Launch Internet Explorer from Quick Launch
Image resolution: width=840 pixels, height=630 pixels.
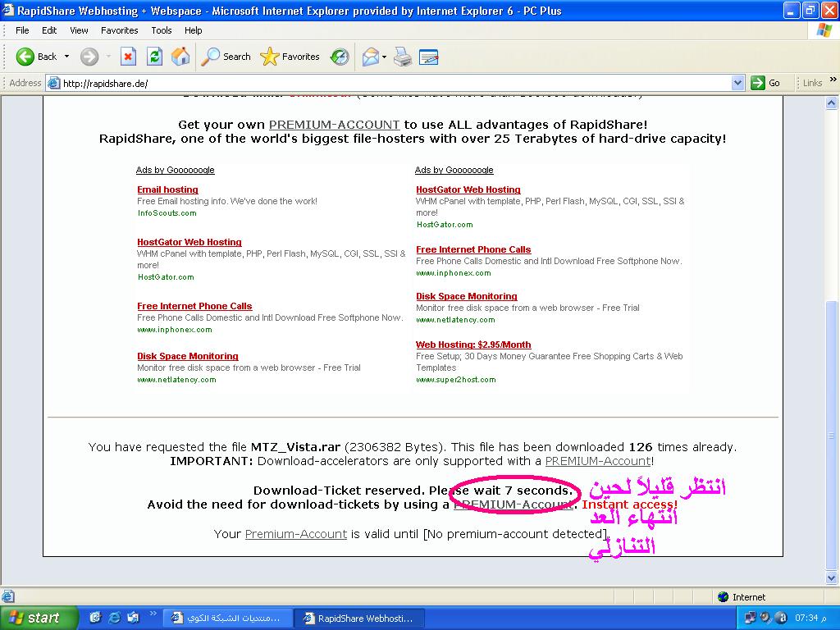pos(114,618)
